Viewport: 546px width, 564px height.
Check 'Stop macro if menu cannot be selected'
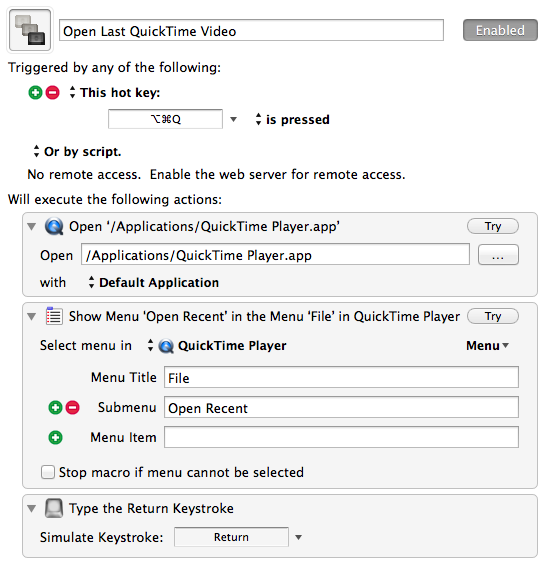[48, 472]
